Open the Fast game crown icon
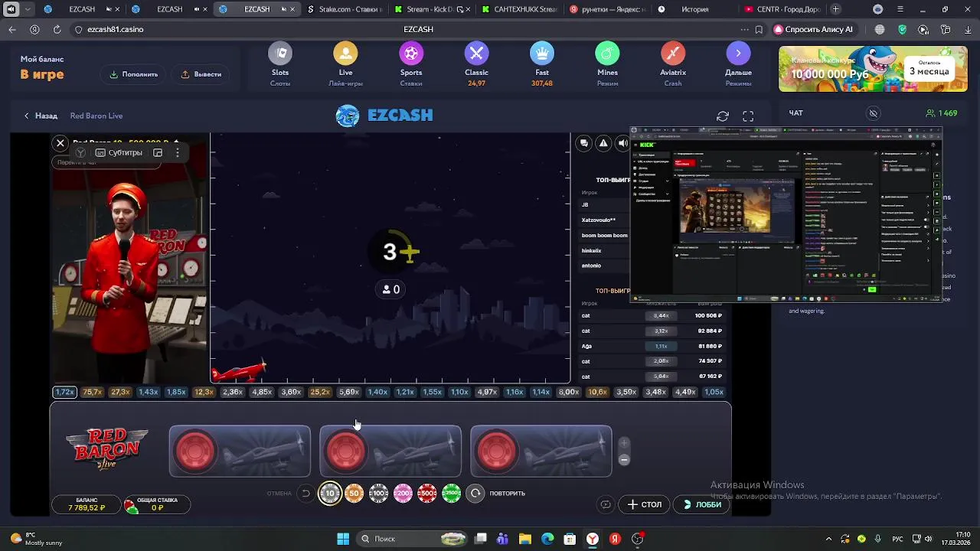Screen dimensions: 980x551 (542, 54)
